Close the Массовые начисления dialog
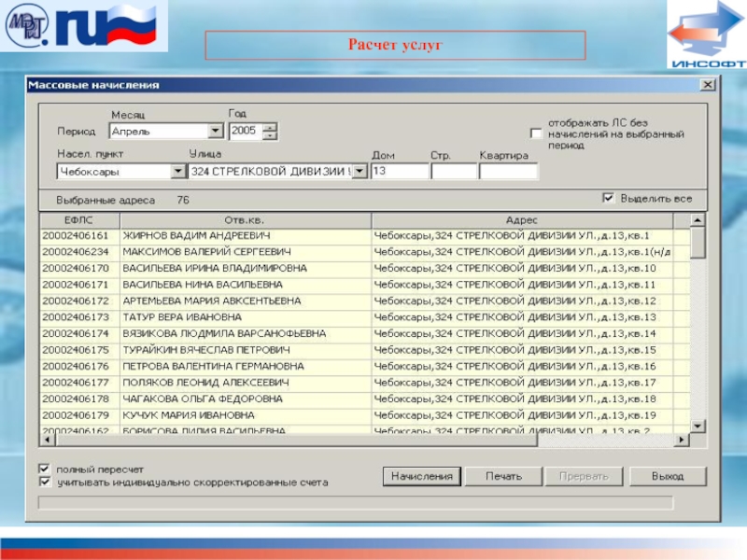This screenshot has height=560, width=747. 708,85
